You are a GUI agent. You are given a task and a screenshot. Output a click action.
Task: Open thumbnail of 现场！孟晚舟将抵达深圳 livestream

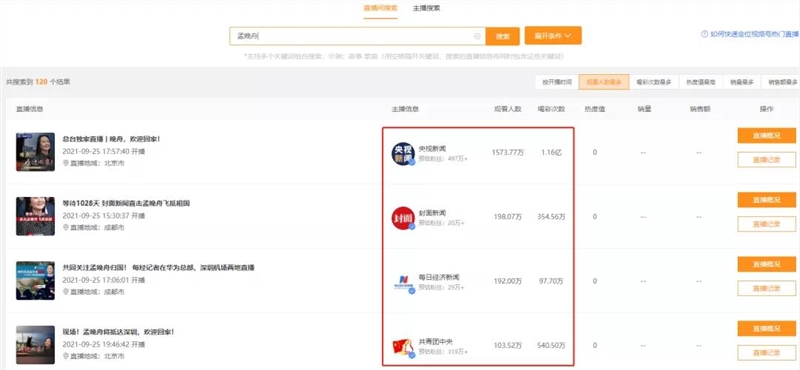[35, 345]
